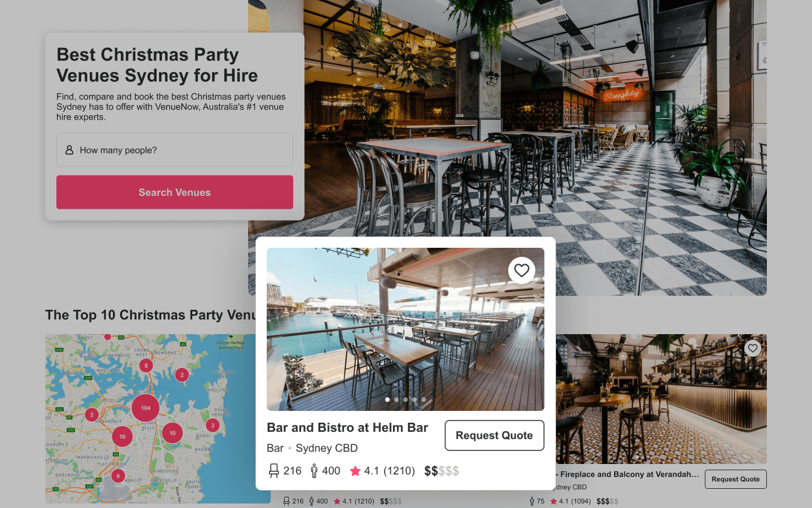Click the standing capacity icon showing 400
Viewport: 812px width, 508px height.
(314, 471)
